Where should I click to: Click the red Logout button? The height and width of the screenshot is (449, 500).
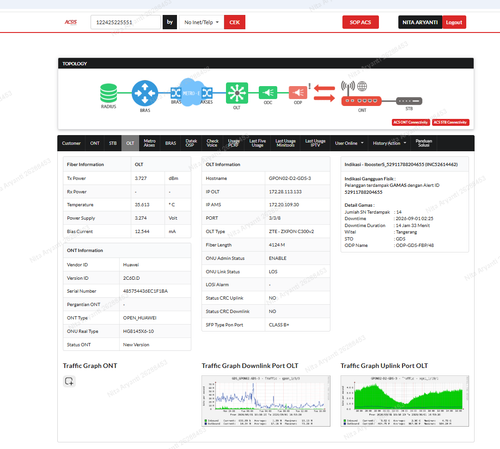[454, 22]
